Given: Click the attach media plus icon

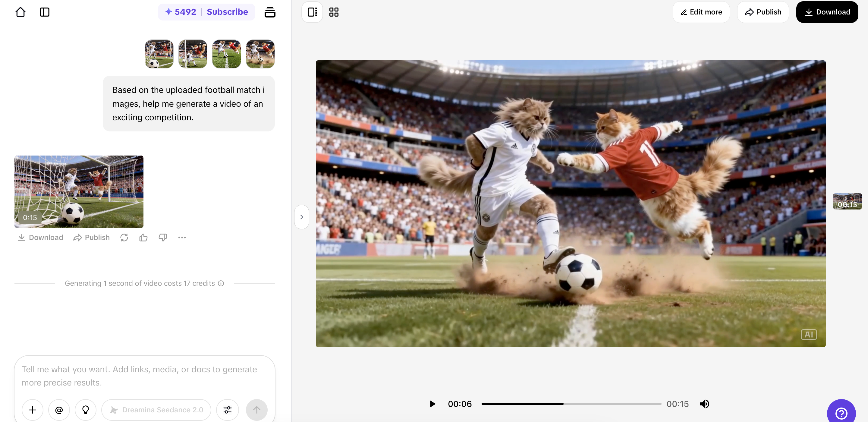Looking at the screenshot, I should click(32, 410).
